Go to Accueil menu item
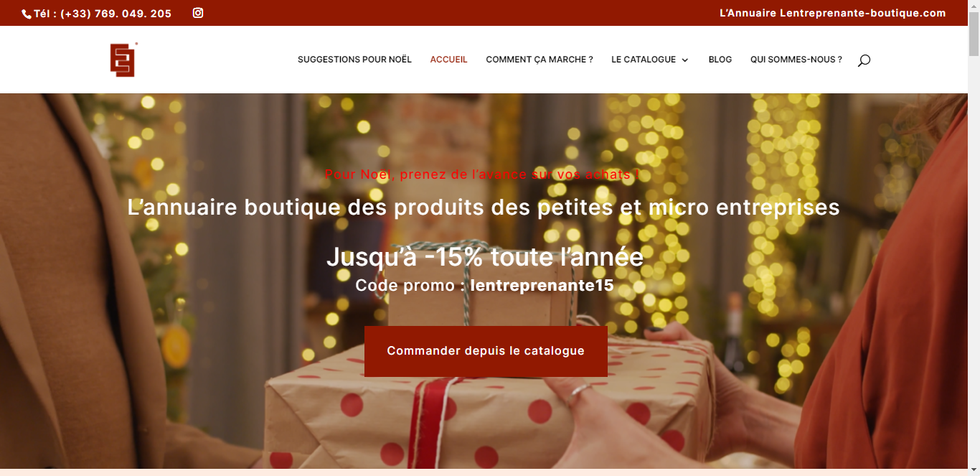980x476 pixels. (x=448, y=60)
